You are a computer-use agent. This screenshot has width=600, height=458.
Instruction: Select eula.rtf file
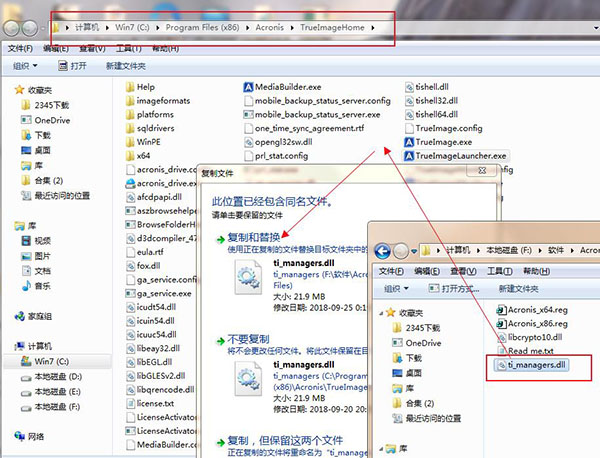pyautogui.click(x=145, y=252)
